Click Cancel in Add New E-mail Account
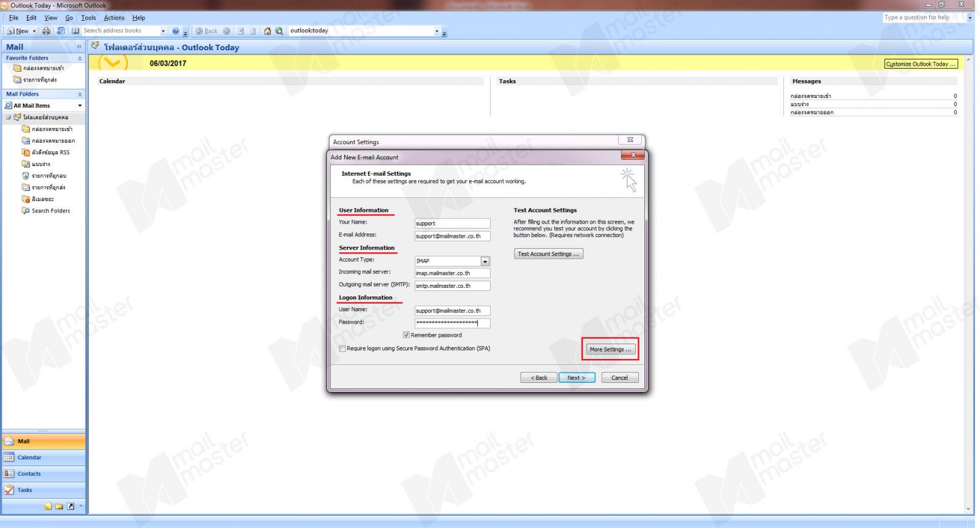The height and width of the screenshot is (528, 980). click(x=620, y=378)
